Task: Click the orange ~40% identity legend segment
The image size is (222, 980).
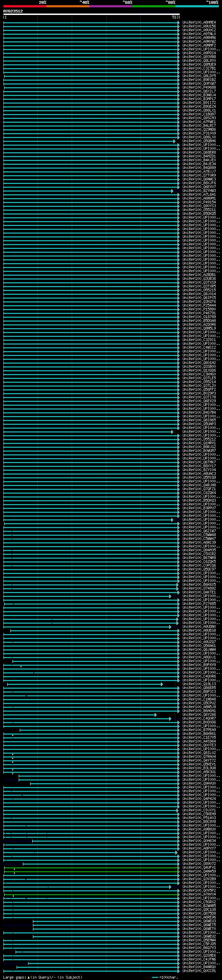Action: [68, 7]
